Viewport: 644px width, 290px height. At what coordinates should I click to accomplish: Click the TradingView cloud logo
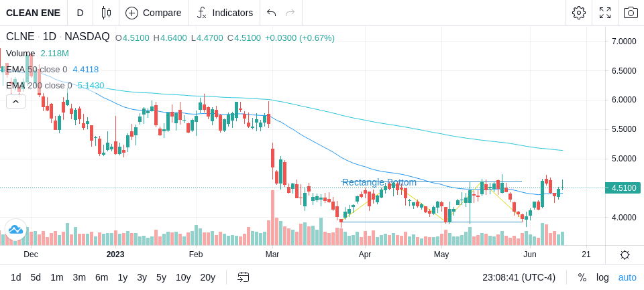click(x=15, y=229)
